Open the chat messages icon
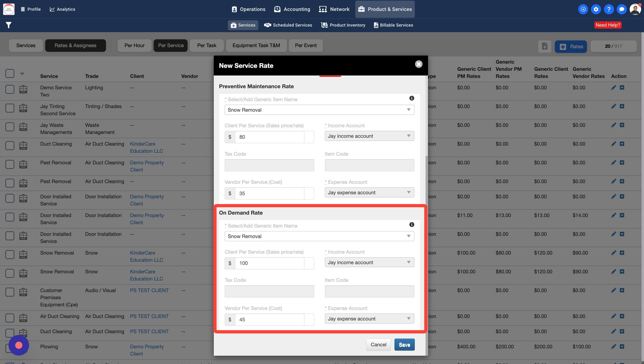Viewport: 644px width, 364px height. [x=621, y=9]
